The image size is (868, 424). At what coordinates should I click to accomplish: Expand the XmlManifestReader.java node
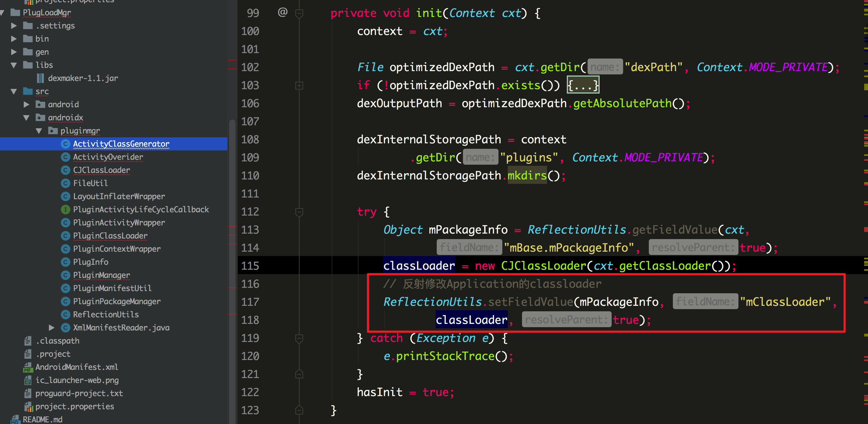click(x=52, y=327)
